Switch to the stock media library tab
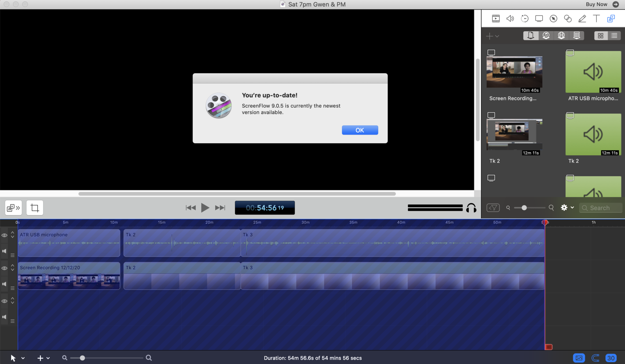The image size is (625, 364). [577, 36]
